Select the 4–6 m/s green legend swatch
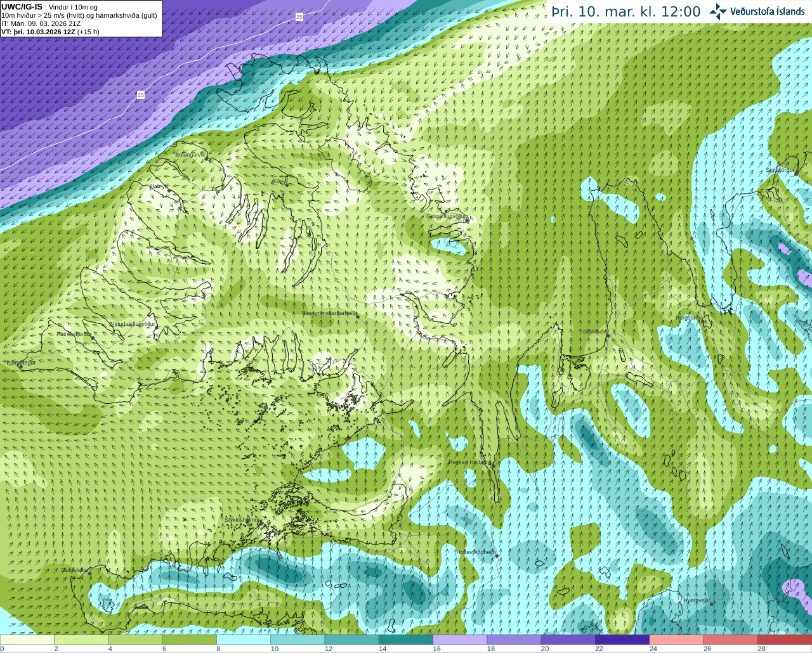The height and width of the screenshot is (653, 812). (135, 640)
